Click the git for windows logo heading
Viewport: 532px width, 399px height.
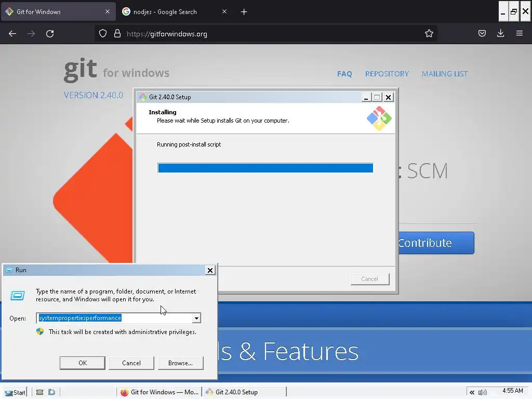coord(116,70)
